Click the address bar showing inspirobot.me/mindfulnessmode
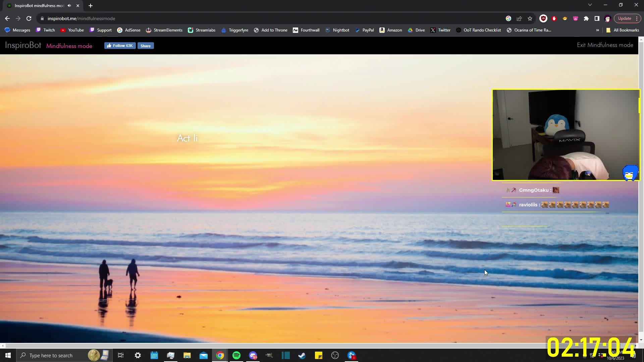 pyautogui.click(x=268, y=18)
